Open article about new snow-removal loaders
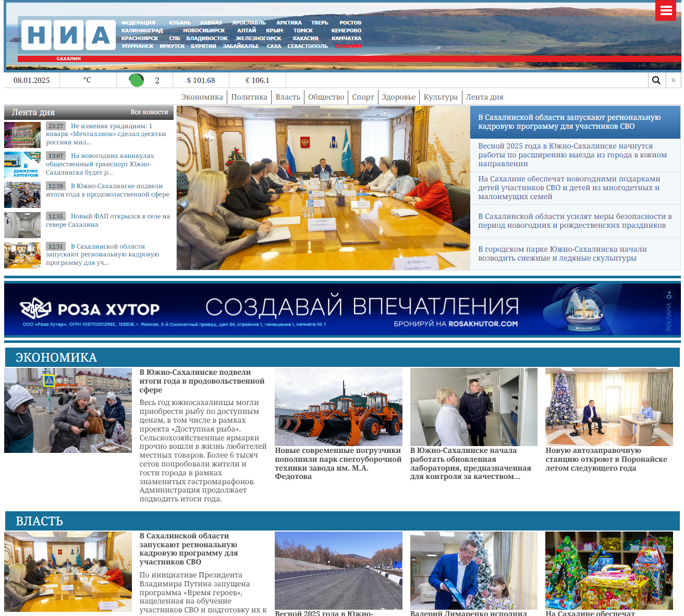This screenshot has height=616, width=684. pos(338,463)
